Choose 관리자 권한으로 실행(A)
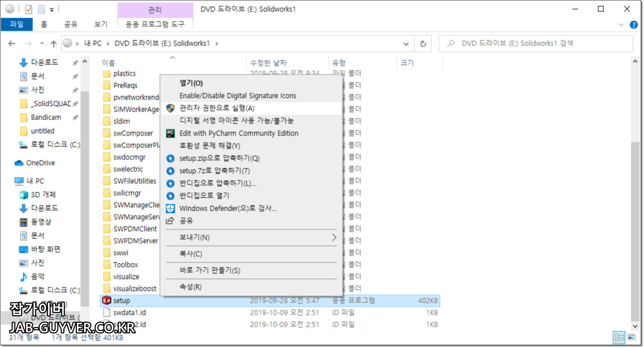Screen dimensions: 644x348 251,108
